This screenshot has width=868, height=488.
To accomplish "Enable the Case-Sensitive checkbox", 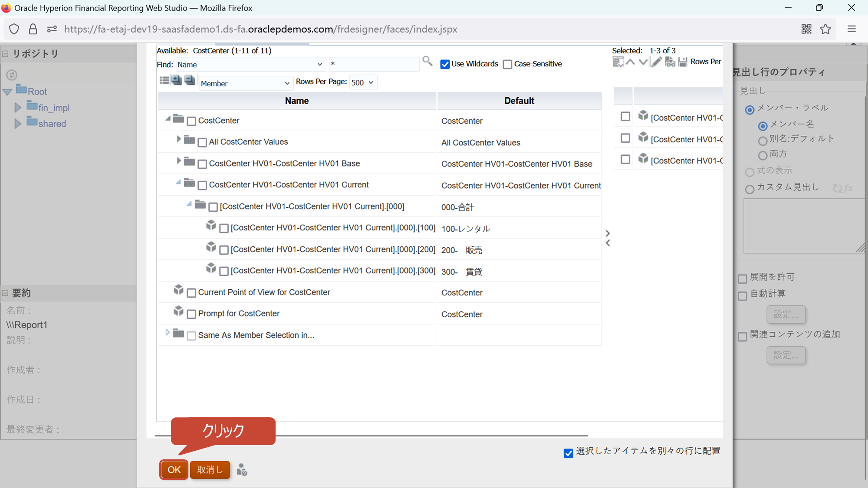I will 507,64.
